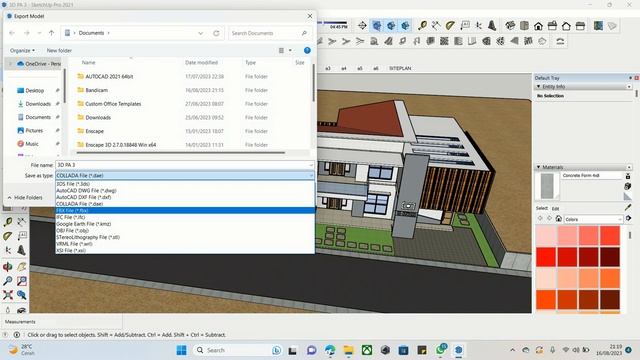The width and height of the screenshot is (640, 360).
Task: Go up one folder level
Action: point(51,33)
